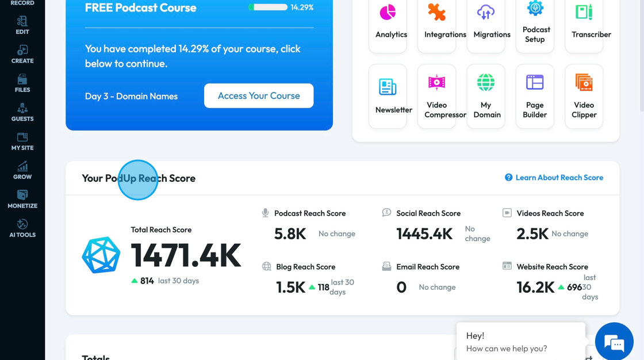Click the Email Reach Score value 0

tap(401, 288)
